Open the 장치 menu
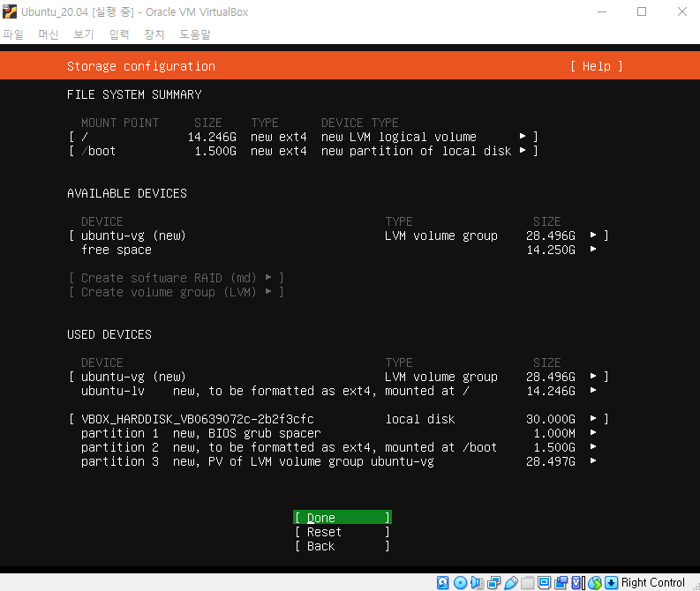Image resolution: width=700 pixels, height=591 pixels. [154, 34]
